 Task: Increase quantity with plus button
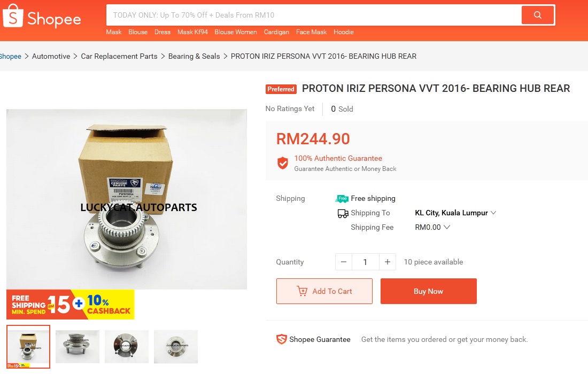pyautogui.click(x=388, y=262)
